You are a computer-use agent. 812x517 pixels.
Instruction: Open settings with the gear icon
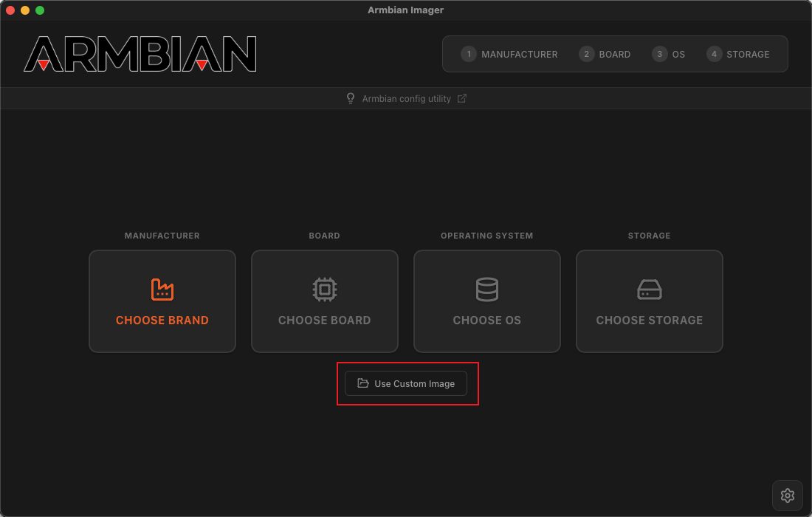tap(787, 496)
